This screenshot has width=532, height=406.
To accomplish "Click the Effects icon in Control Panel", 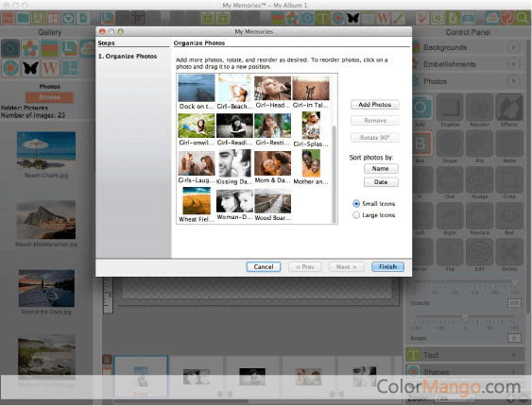I will tap(509, 107).
